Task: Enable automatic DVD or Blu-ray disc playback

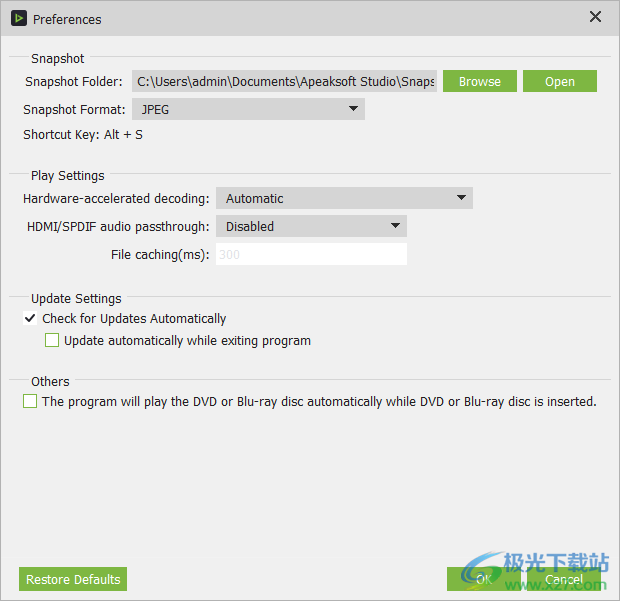Action: click(x=30, y=402)
